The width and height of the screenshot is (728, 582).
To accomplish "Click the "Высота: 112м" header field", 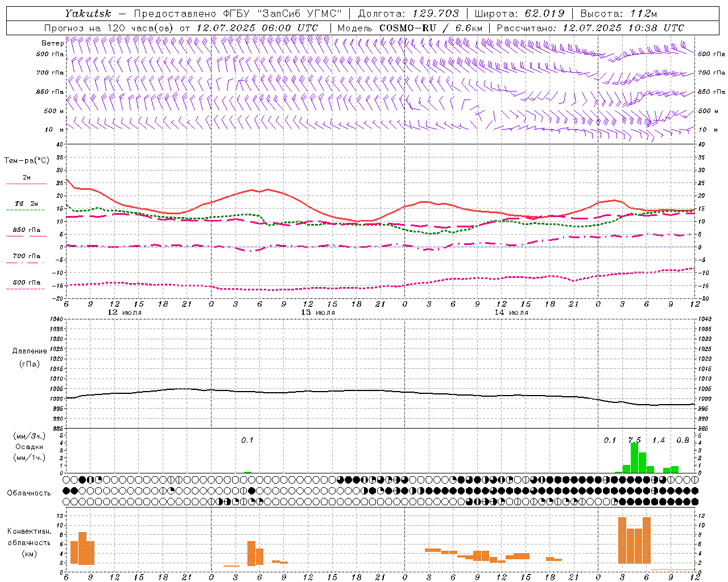I will pos(619,14).
